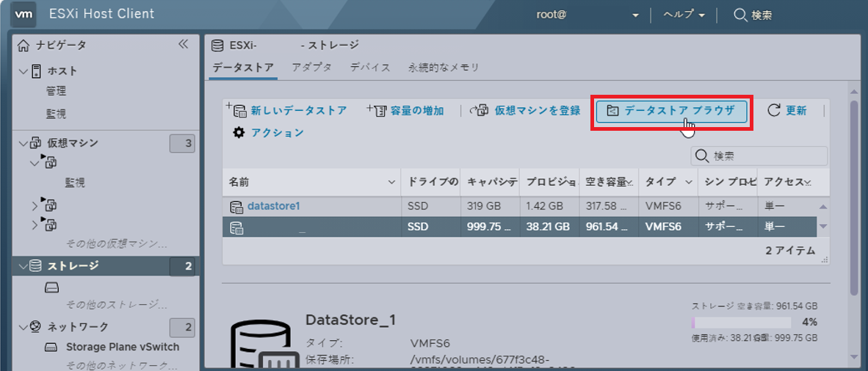Screen dimensions: 868x371
Task: Switch to the Devices (デバイス) tab
Action: 370,68
